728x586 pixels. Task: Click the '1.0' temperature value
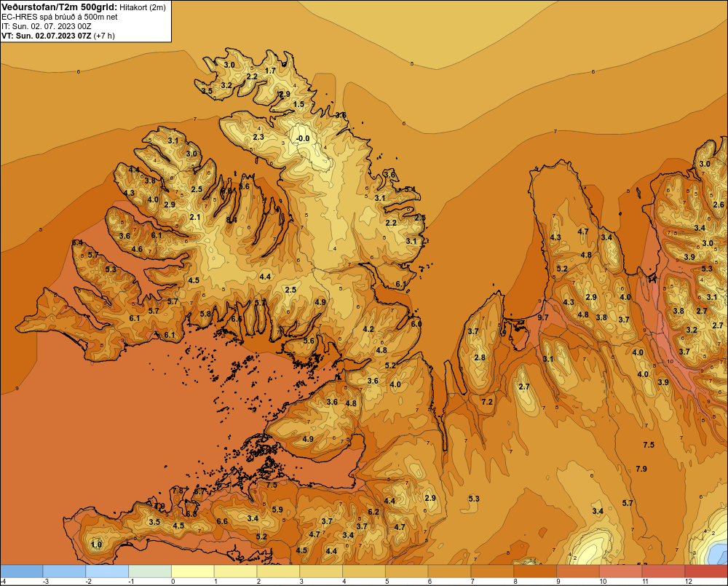point(96,545)
